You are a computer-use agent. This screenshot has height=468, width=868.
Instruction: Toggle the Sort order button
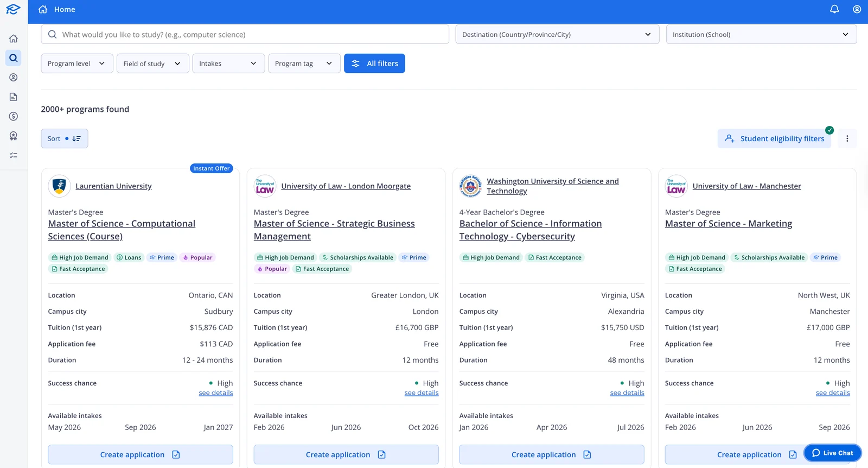pyautogui.click(x=65, y=138)
